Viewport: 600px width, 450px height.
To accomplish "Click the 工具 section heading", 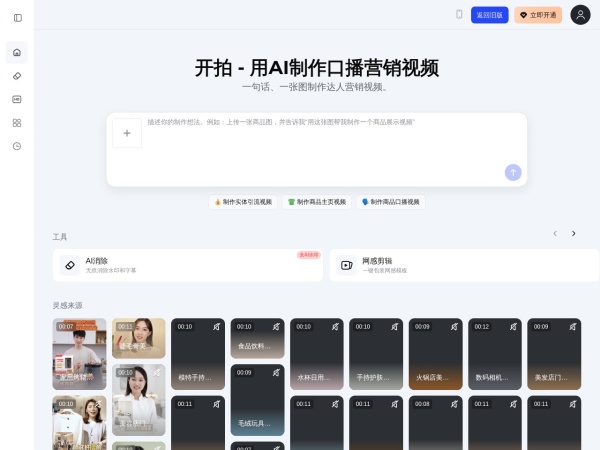I will click(x=60, y=237).
